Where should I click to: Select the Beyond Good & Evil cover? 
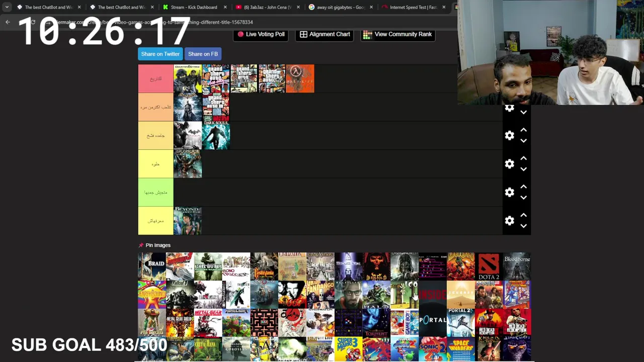coord(188,221)
